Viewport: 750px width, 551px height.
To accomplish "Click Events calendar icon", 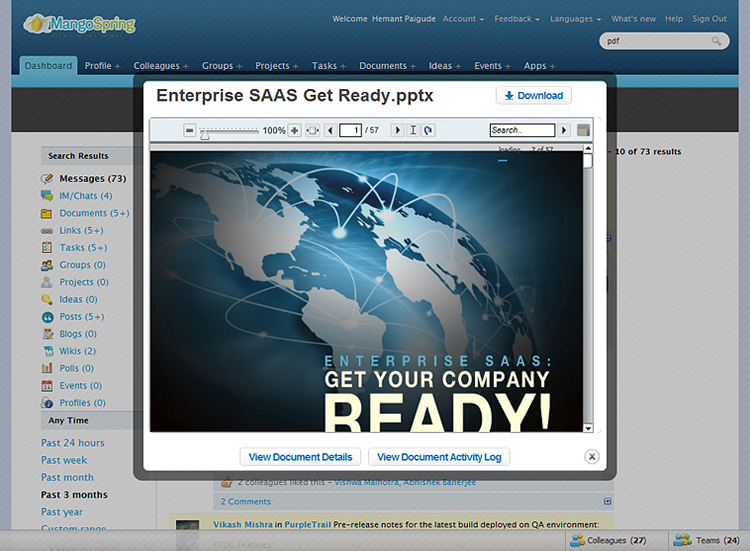I will point(47,386).
